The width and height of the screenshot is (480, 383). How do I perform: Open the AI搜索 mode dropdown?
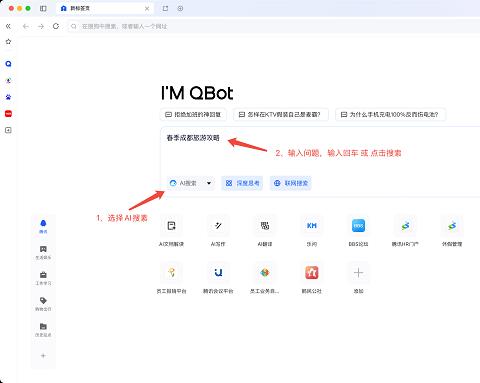[x=191, y=183]
